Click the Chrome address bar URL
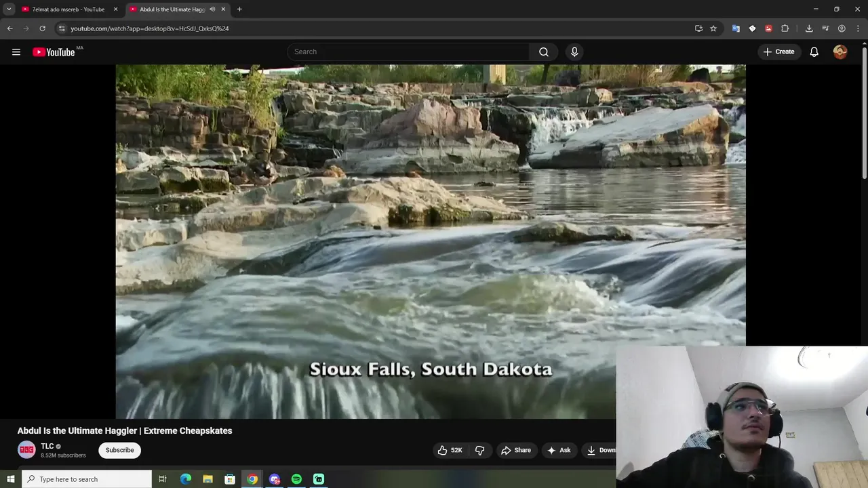Screen dimensions: 868x488 [x=150, y=28]
